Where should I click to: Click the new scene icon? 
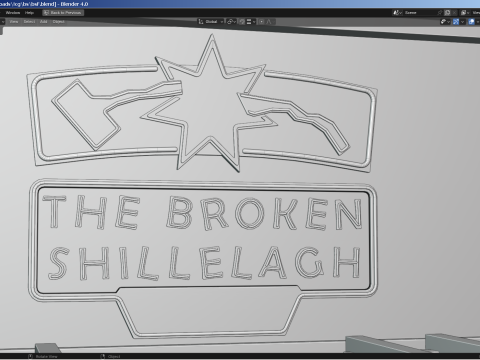pyautogui.click(x=447, y=13)
